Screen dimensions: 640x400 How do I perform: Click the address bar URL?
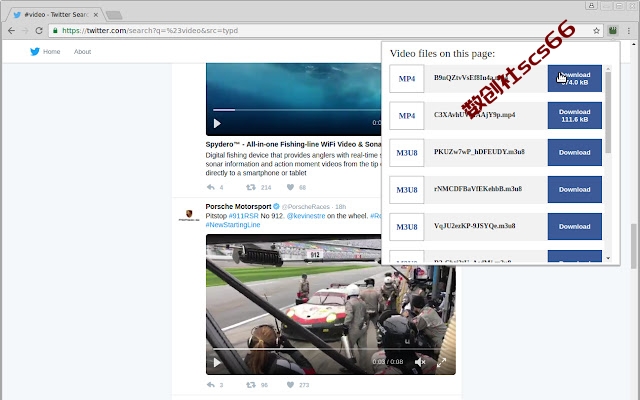point(150,31)
